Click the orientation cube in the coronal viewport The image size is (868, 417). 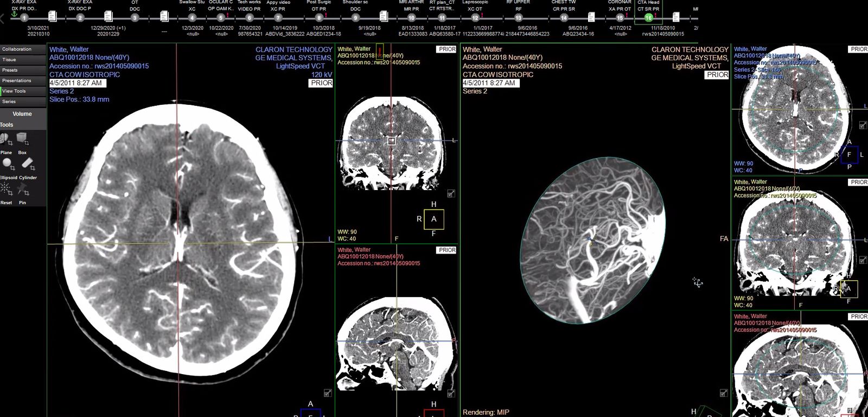click(433, 219)
